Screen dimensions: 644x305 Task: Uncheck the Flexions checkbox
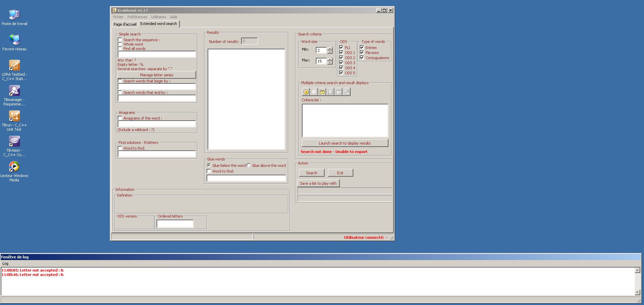click(x=362, y=53)
